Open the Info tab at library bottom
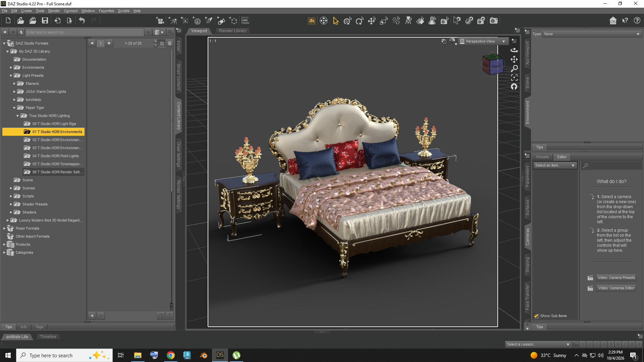 click(x=23, y=327)
